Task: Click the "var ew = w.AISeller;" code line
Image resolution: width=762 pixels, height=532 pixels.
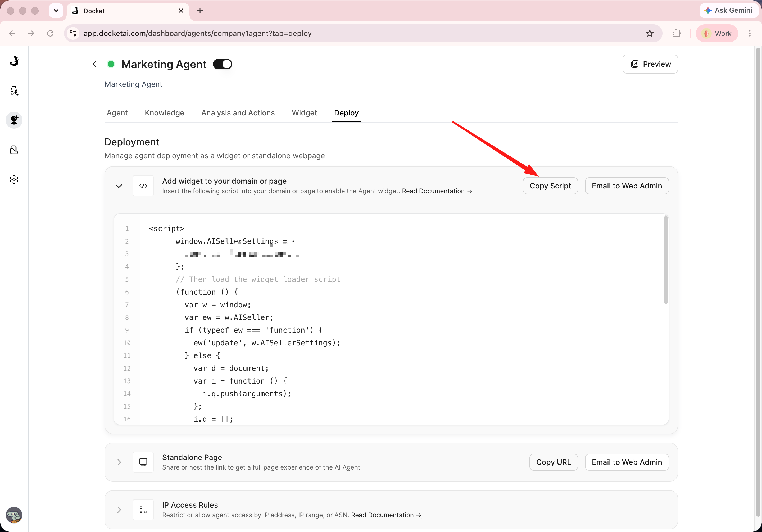Action: (229, 317)
